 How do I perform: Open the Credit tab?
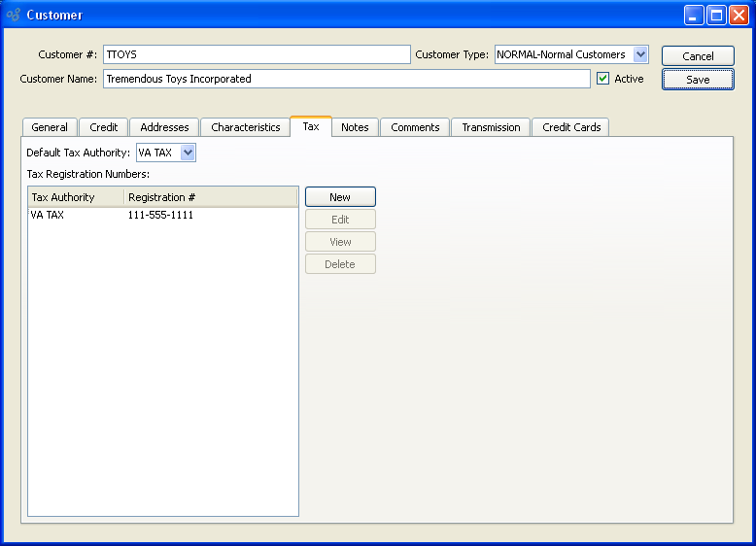pyautogui.click(x=104, y=127)
